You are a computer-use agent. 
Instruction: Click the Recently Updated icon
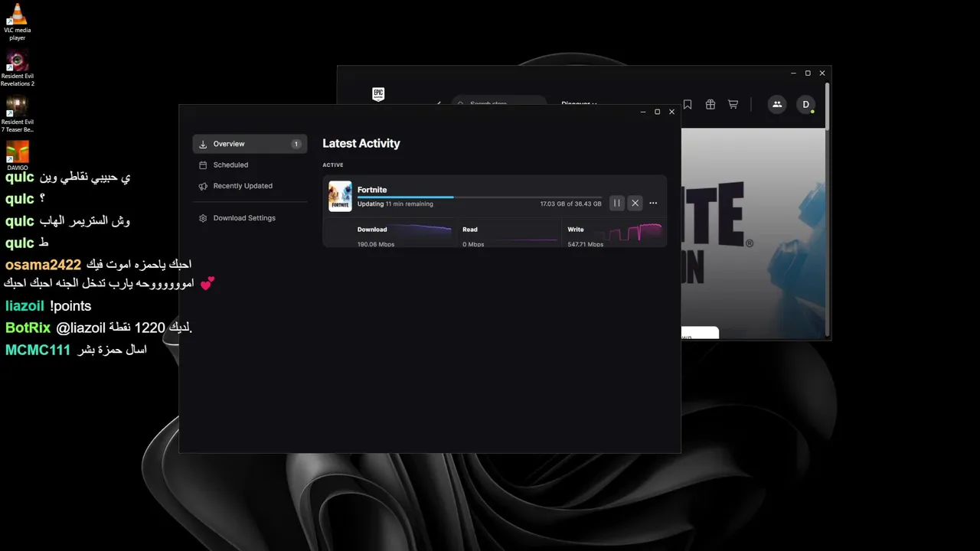point(203,186)
